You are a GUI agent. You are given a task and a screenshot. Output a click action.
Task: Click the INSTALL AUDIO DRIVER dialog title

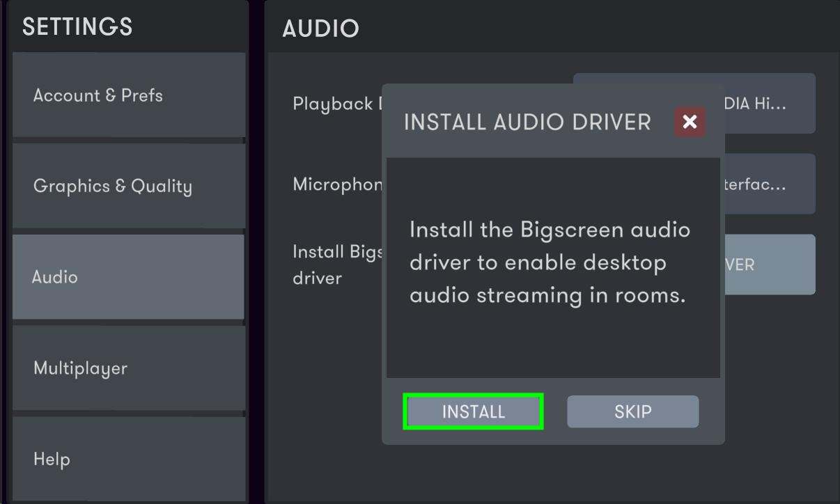(527, 122)
